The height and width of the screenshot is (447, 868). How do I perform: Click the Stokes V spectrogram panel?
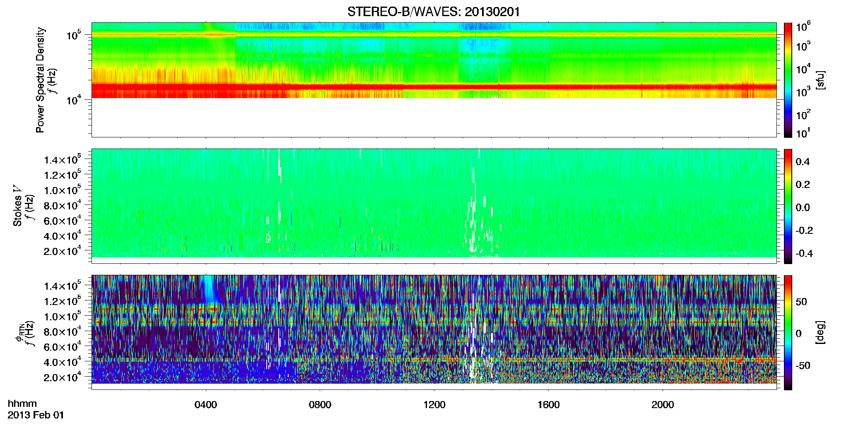[434, 206]
